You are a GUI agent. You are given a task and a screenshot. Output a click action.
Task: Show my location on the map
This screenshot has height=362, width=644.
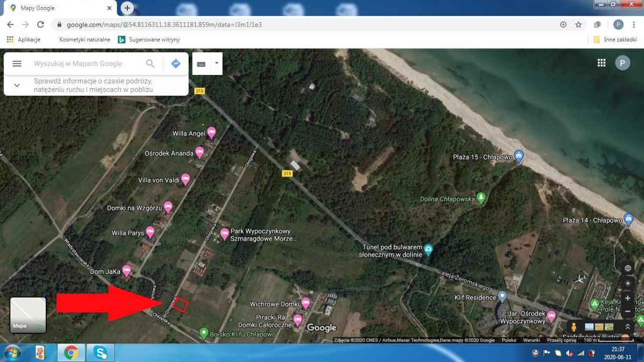point(627,283)
